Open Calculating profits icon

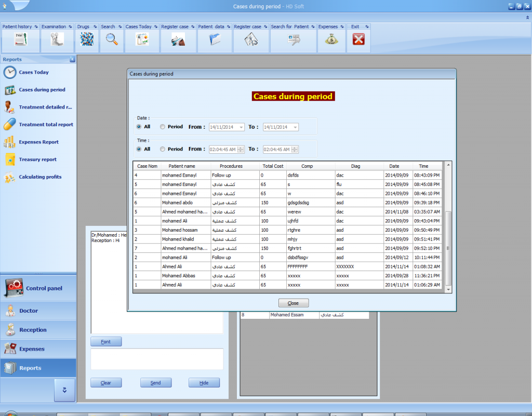coord(9,177)
